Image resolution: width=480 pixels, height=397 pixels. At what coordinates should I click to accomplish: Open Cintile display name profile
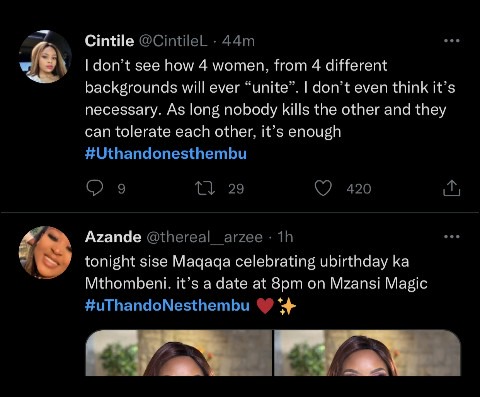point(109,41)
